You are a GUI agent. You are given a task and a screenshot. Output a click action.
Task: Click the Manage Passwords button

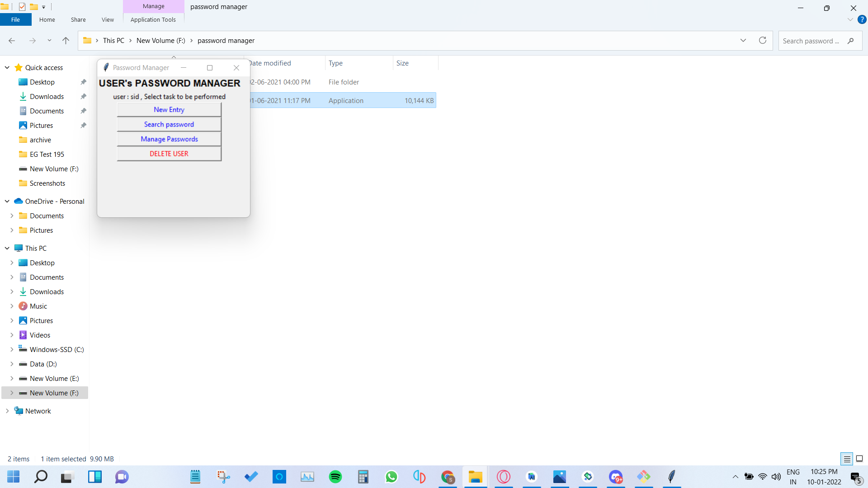point(169,139)
